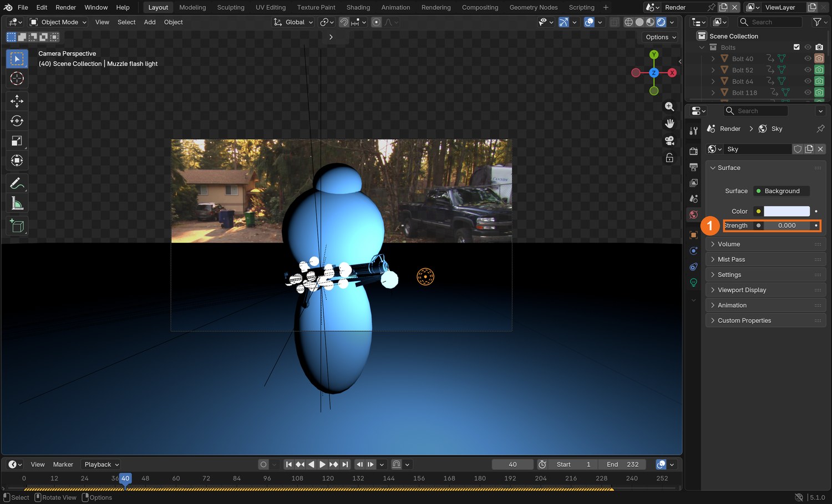
Task: Expand Bolt 118 in the outliner
Action: click(713, 93)
